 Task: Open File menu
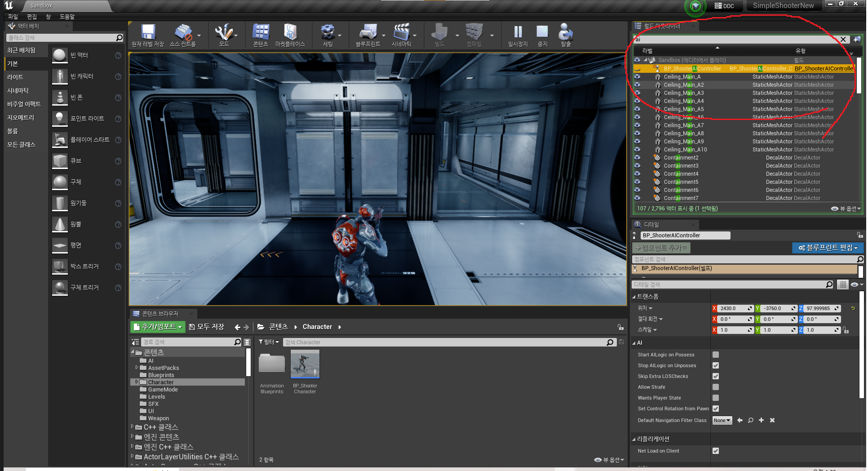point(13,17)
